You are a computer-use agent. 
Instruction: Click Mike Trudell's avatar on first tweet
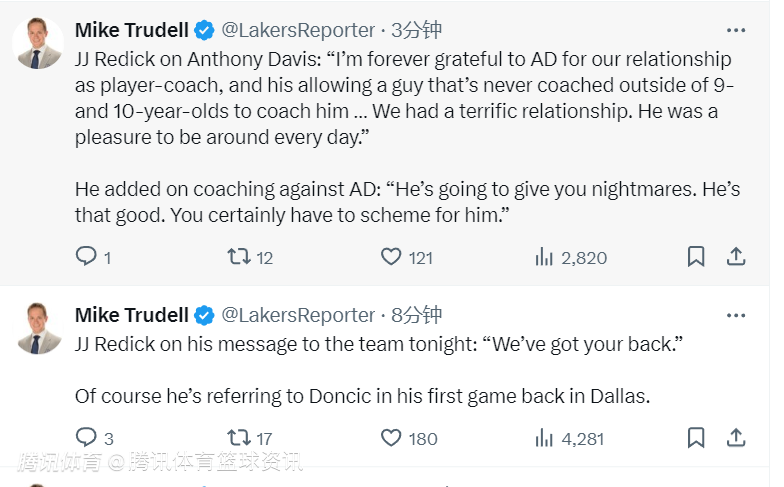pos(40,43)
